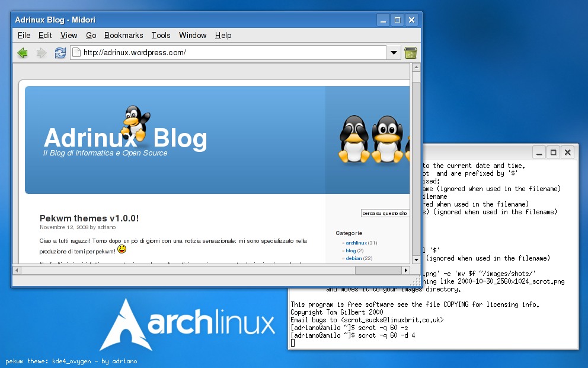The image size is (588, 368).
Task: Click the vertical scrollbar down arrow in Midori
Action: pyautogui.click(x=416, y=260)
